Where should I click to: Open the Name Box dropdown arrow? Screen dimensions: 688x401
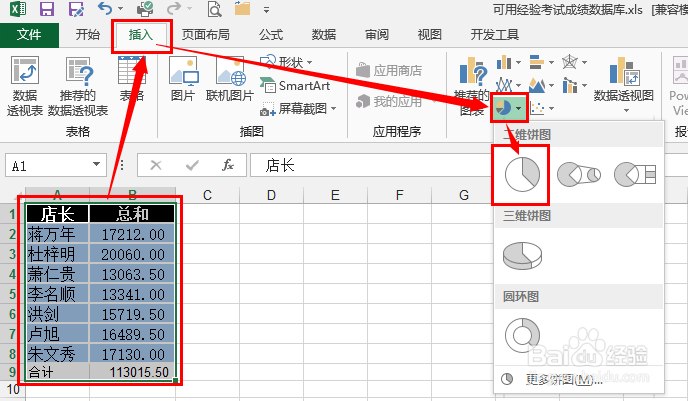(96, 165)
